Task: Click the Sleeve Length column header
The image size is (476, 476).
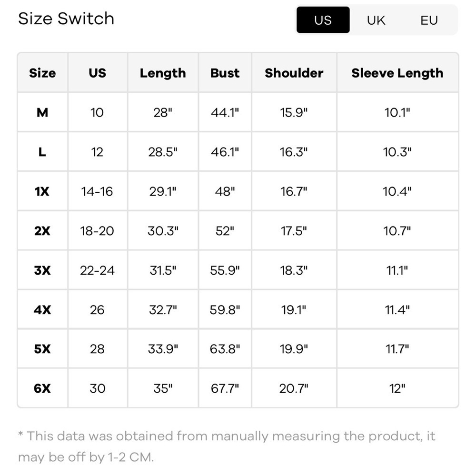Action: click(397, 73)
